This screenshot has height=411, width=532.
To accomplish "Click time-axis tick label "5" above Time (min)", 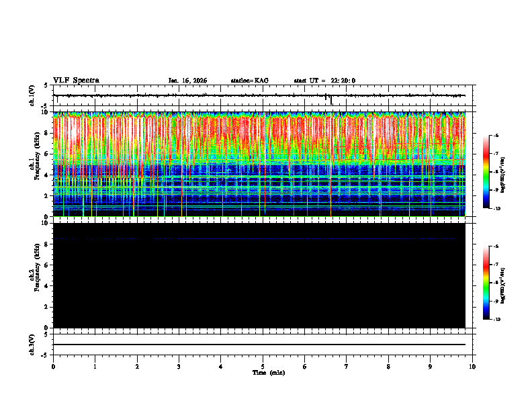I will pos(263,367).
